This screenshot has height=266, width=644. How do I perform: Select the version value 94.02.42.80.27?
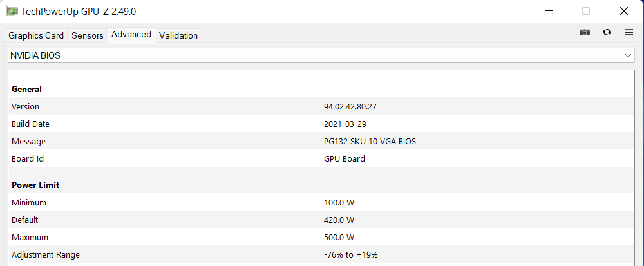coord(350,107)
